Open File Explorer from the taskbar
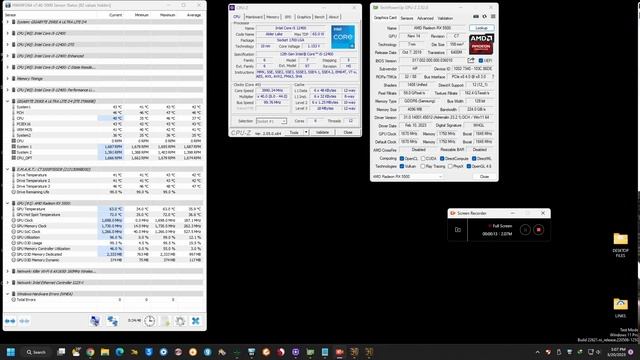 point(105,352)
